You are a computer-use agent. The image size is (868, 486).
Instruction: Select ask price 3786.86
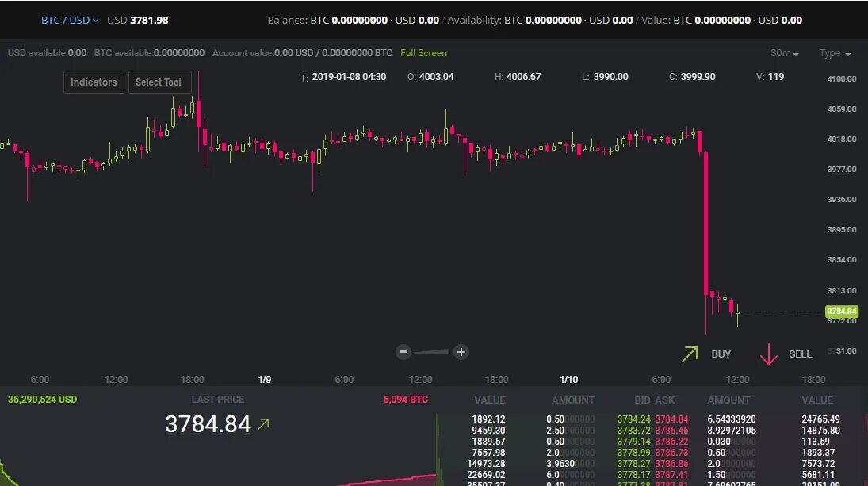(672, 464)
